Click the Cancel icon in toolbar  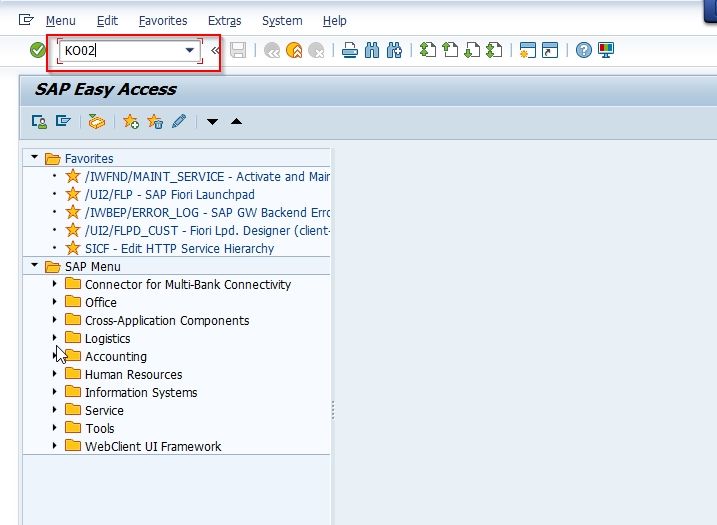pos(316,50)
